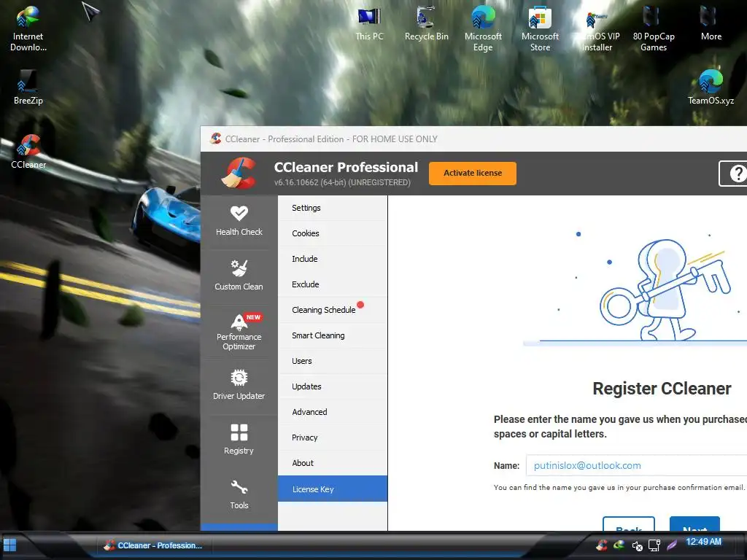Image resolution: width=747 pixels, height=560 pixels.
Task: Select Include in the options list
Action: pyautogui.click(x=333, y=259)
